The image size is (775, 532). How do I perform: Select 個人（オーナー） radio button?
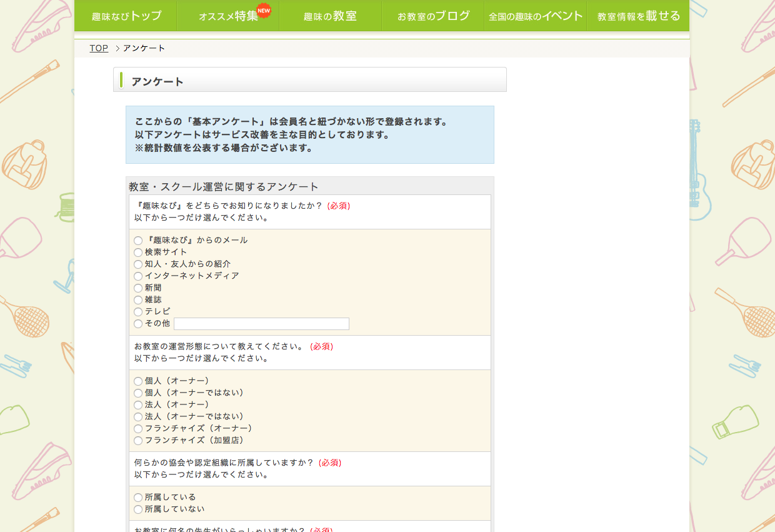138,381
